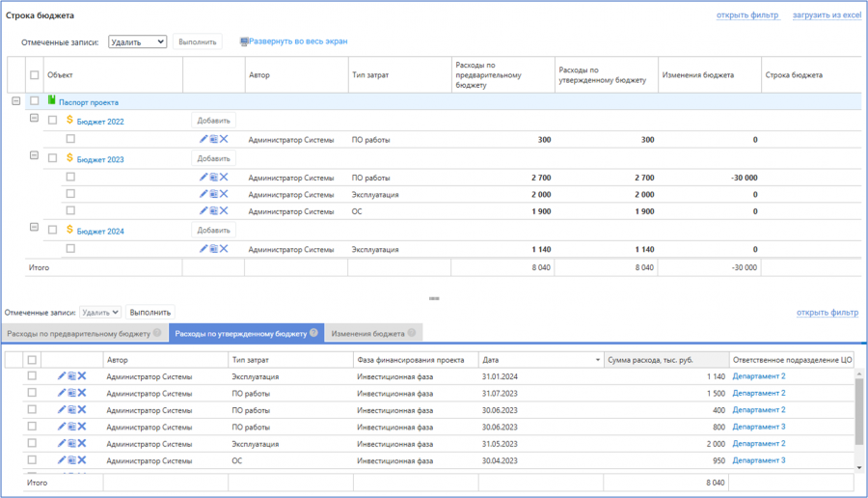The height and width of the screenshot is (498, 868).
Task: Click the copy icon in the Бюджет 2023 ОС row
Action: 213,210
